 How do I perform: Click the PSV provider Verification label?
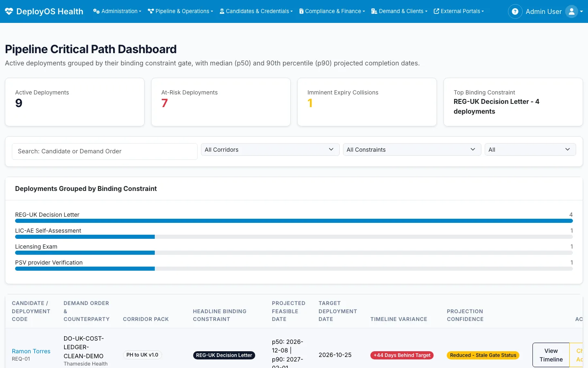[x=49, y=263]
